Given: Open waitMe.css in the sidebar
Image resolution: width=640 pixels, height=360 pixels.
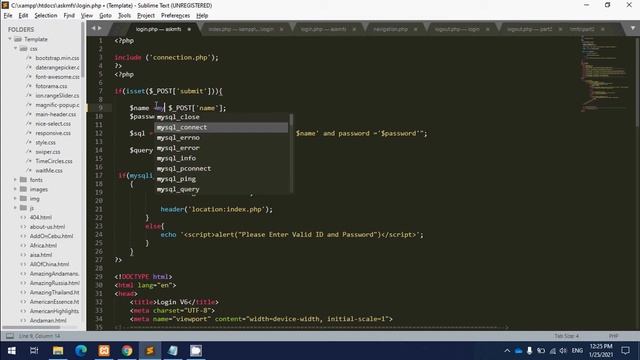Looking at the screenshot, I should pyautogui.click(x=49, y=171).
